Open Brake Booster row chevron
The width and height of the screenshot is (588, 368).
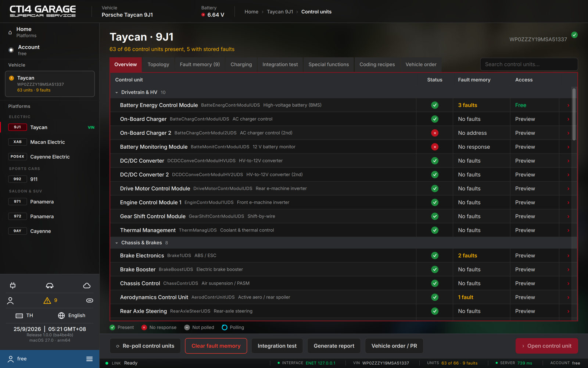(x=568, y=269)
